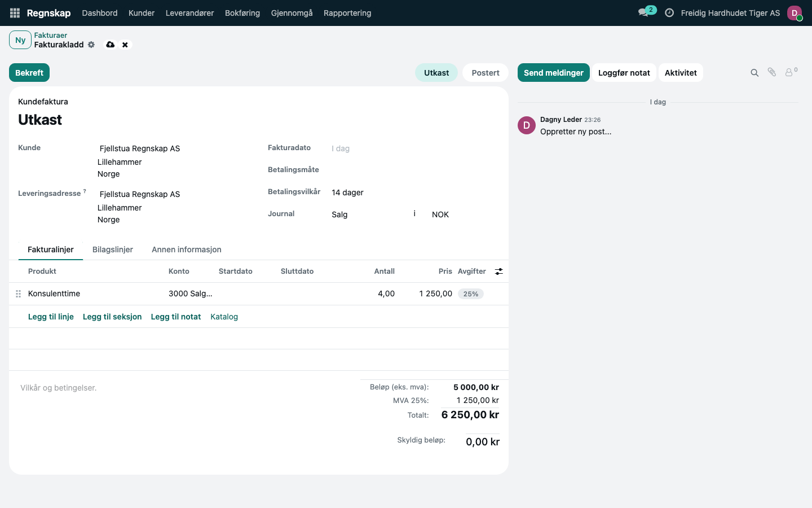Open the NOK currency dropdown
The image size is (812, 508).
coord(464,214)
